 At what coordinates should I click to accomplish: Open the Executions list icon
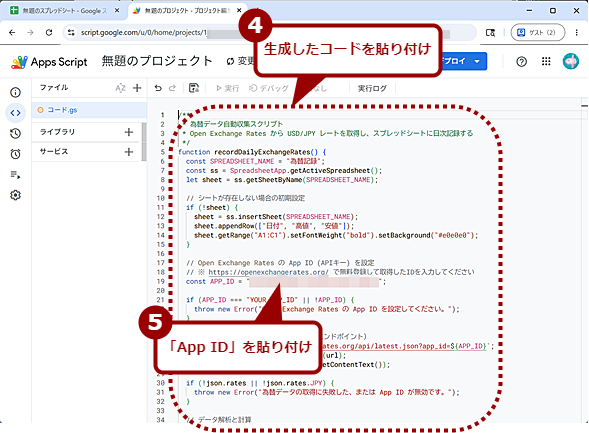[15, 175]
